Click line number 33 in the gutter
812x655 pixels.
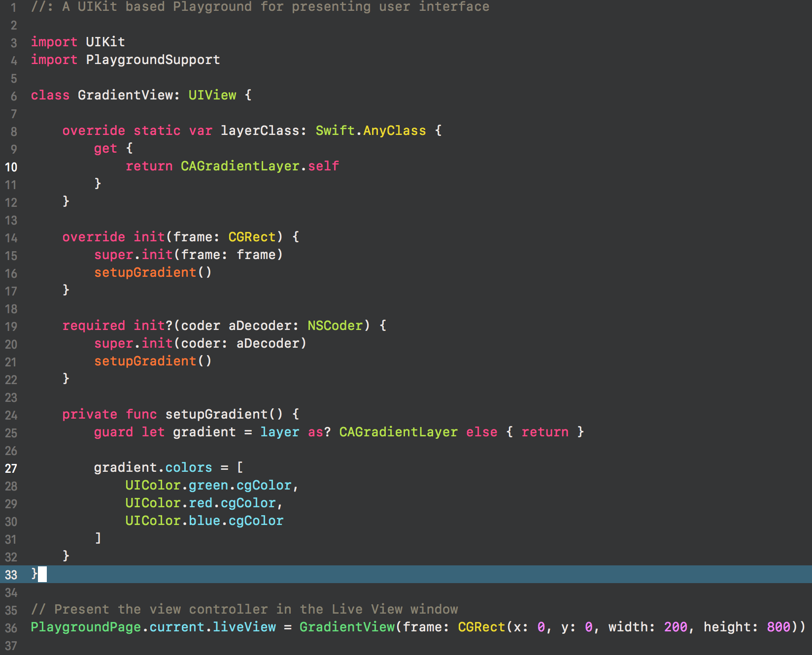[x=11, y=575]
